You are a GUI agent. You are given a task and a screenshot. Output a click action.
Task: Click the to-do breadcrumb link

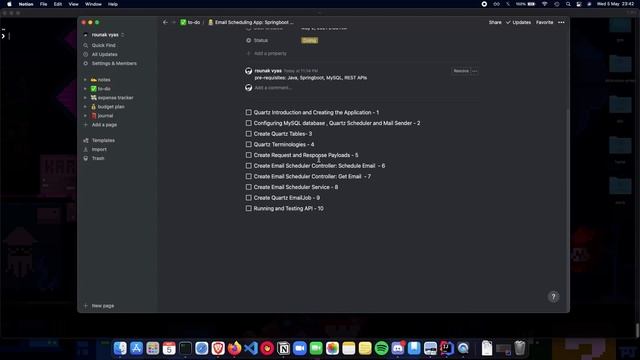click(x=190, y=22)
